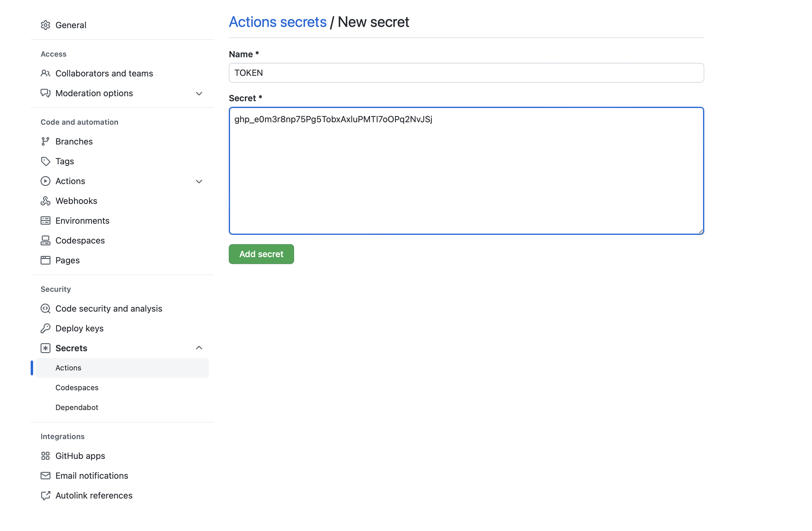Click inside the Secret text area
This screenshot has width=812, height=531.
pos(466,177)
